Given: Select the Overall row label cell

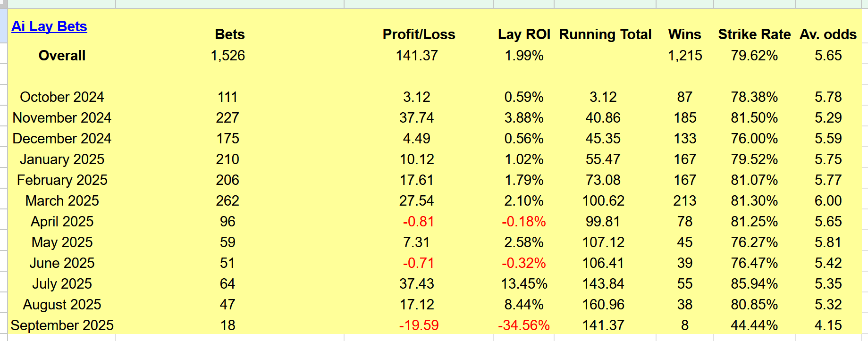Looking at the screenshot, I should pyautogui.click(x=62, y=56).
